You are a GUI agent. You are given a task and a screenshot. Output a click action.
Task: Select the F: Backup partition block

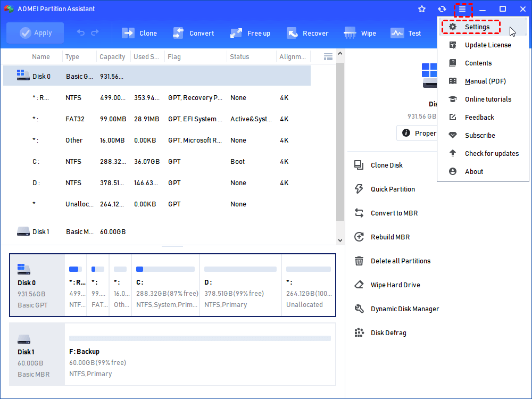(200, 354)
